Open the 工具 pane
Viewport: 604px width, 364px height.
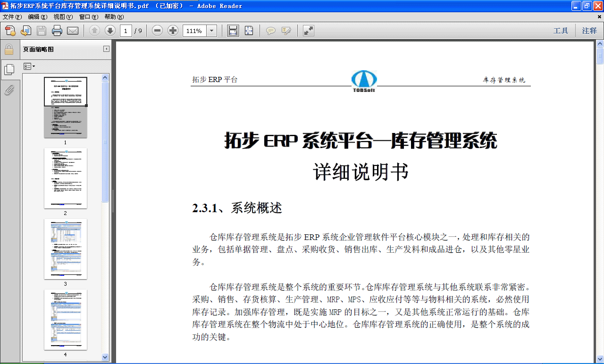pos(562,30)
